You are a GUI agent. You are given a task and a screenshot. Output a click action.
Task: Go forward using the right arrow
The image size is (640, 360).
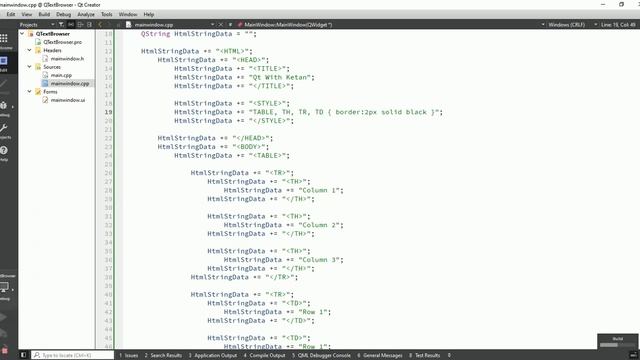coord(109,24)
